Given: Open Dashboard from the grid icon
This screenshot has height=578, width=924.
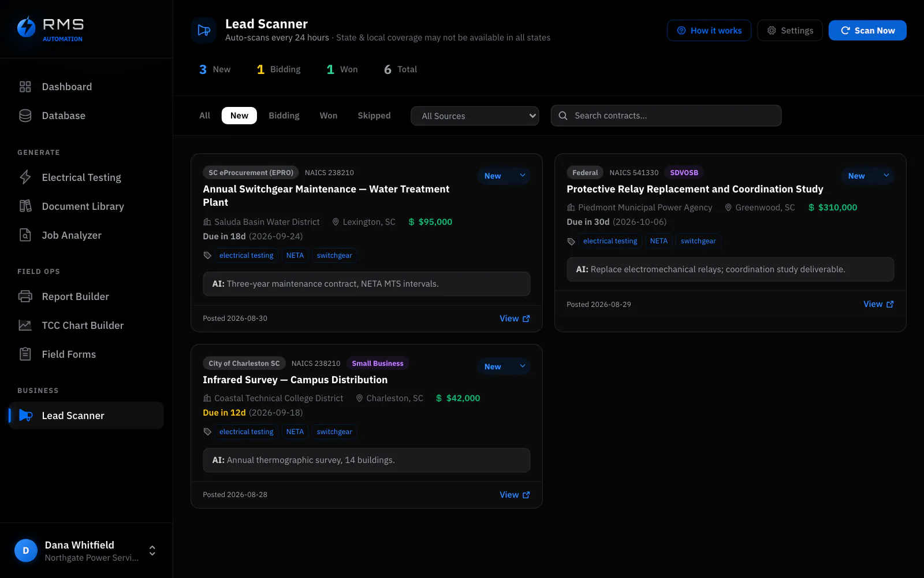Looking at the screenshot, I should 25,87.
